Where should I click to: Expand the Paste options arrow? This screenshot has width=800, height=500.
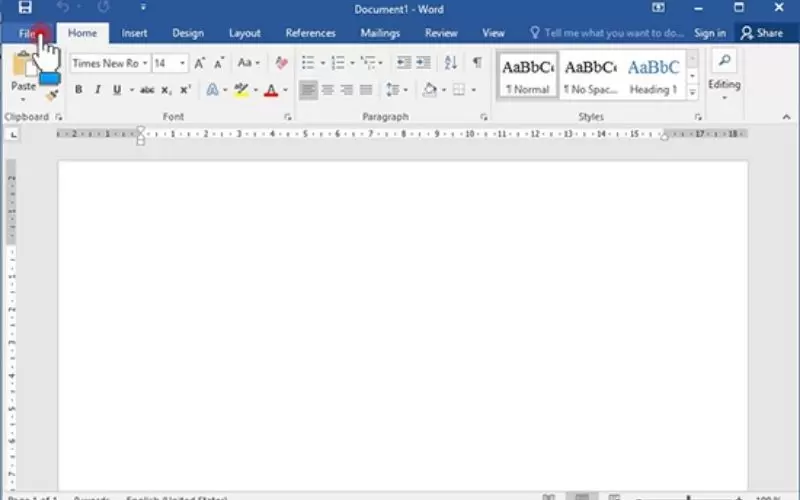pos(23,98)
